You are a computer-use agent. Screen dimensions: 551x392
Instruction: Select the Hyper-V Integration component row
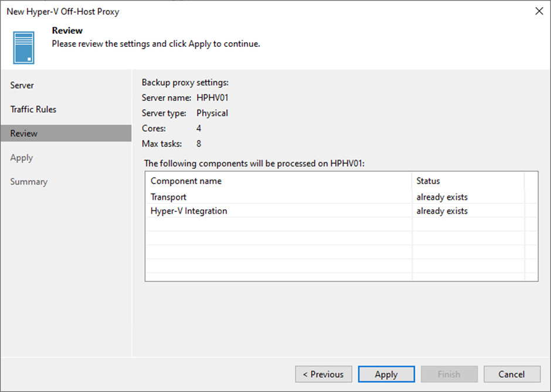point(341,211)
